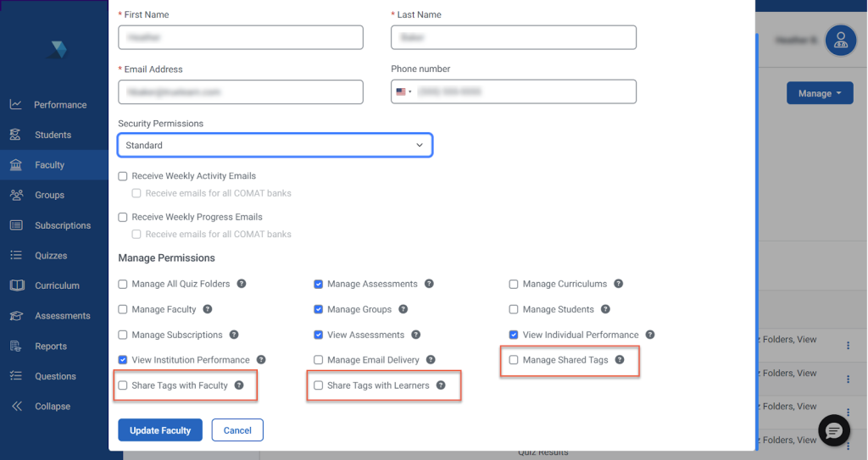Open the Security Permissions dropdown
Screen dimensions: 868x460
click(x=275, y=146)
